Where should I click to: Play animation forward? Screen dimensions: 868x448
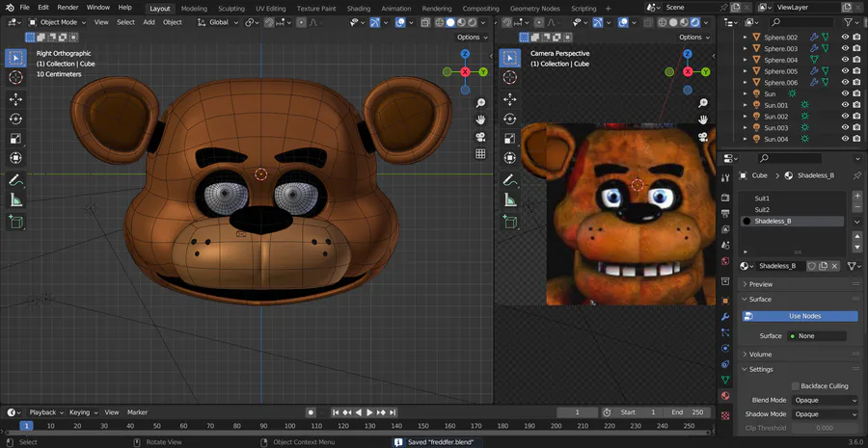point(369,412)
